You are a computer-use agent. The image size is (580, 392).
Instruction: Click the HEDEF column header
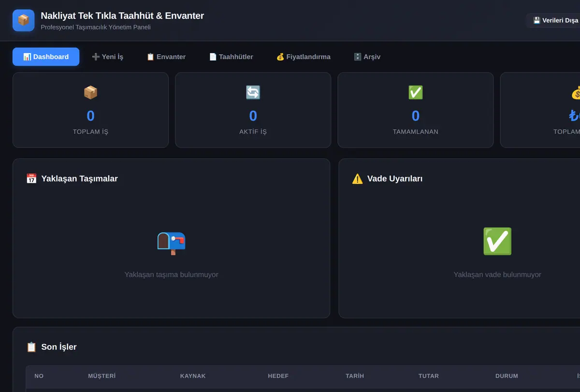[x=278, y=376]
